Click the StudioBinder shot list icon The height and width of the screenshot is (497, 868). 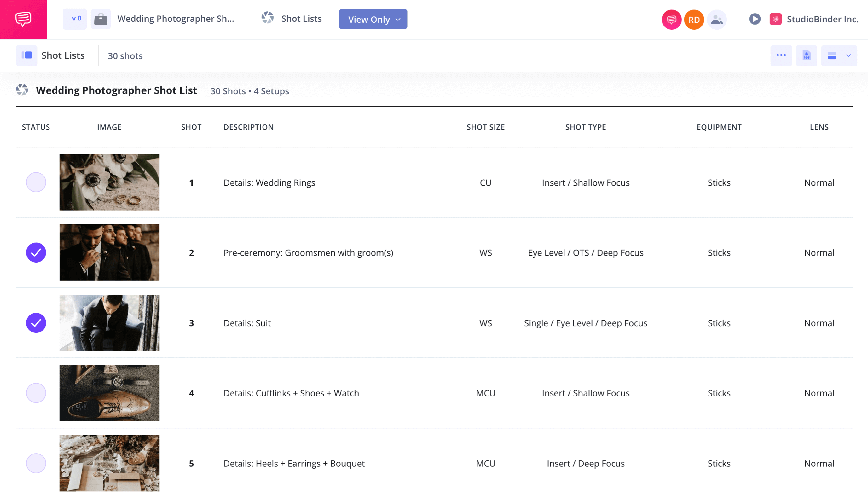[x=267, y=19]
